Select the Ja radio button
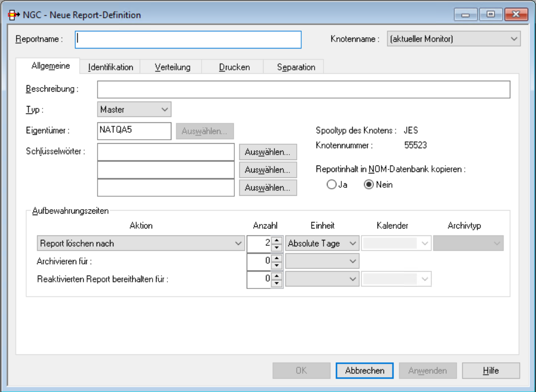Image resolution: width=536 pixels, height=392 pixels. [x=331, y=184]
